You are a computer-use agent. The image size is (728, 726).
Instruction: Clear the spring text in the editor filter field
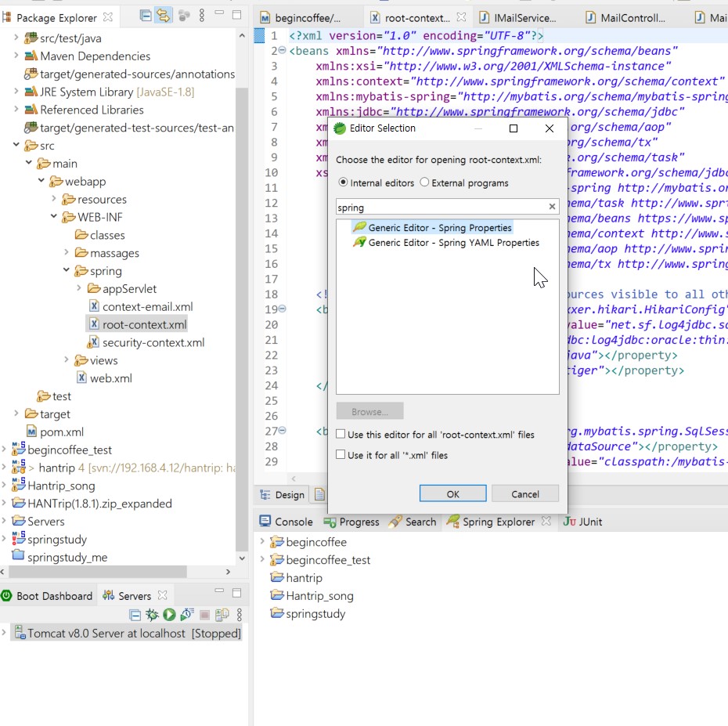[x=552, y=207]
